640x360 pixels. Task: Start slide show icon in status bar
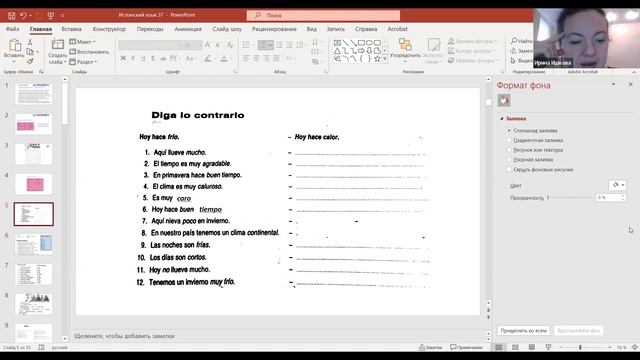tap(548, 347)
